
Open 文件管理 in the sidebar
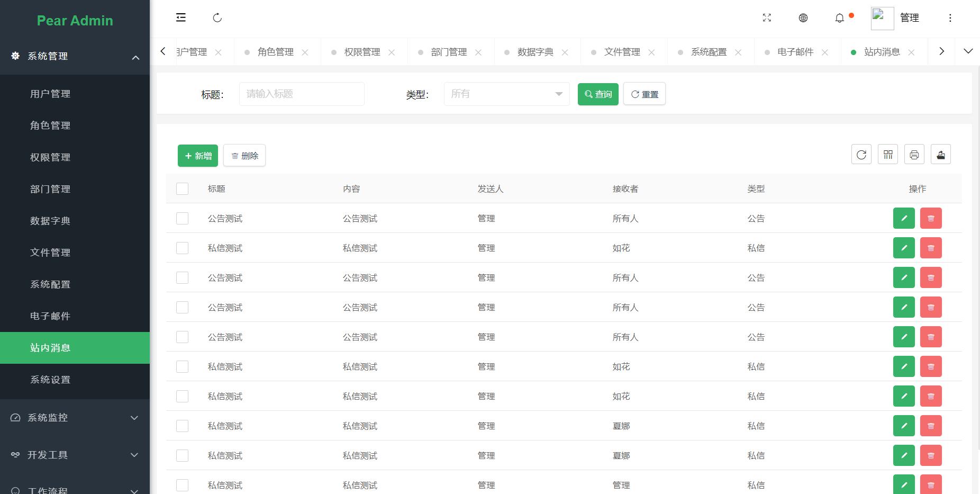coord(75,253)
